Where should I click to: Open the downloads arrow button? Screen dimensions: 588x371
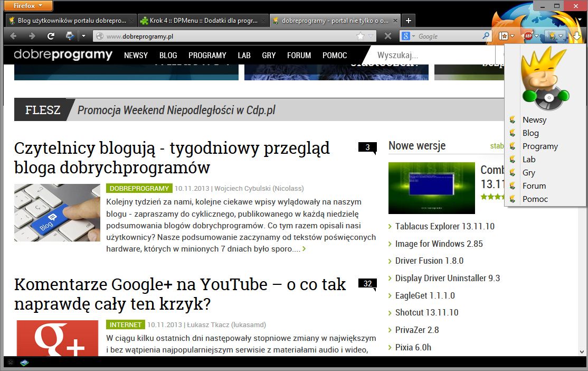(576, 36)
